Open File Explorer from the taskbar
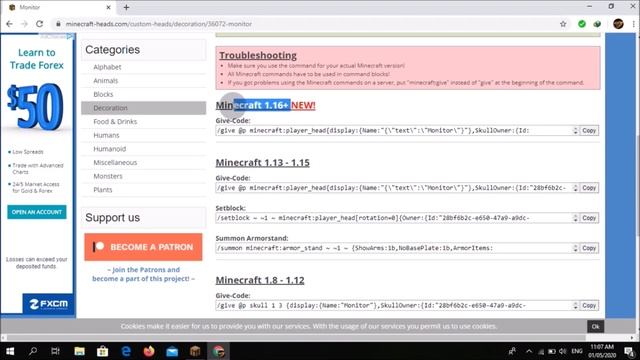 (79, 351)
